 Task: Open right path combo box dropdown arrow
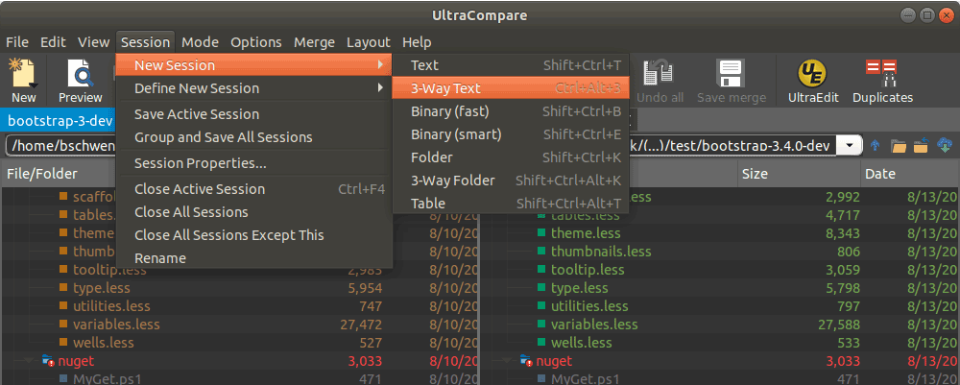coord(849,146)
